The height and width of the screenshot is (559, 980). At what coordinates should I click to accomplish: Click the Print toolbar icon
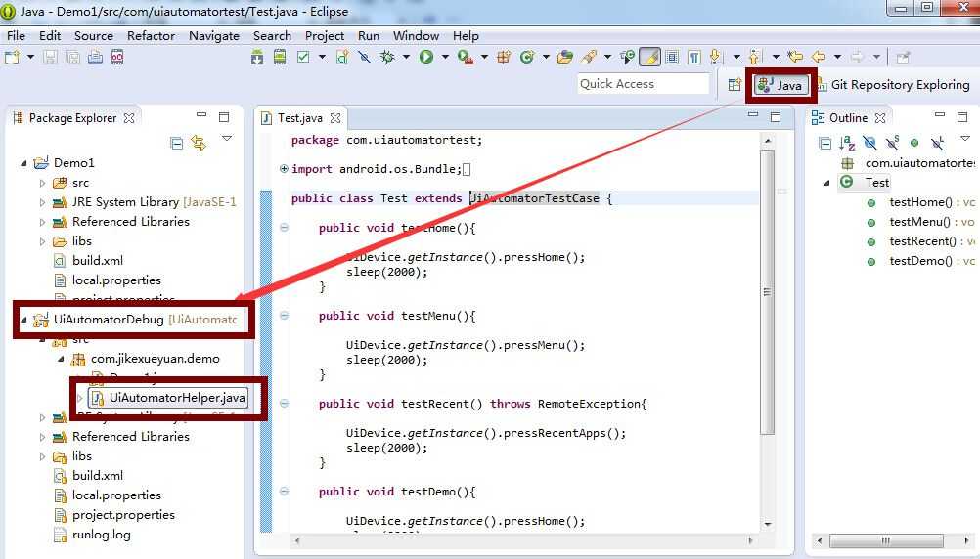click(95, 58)
